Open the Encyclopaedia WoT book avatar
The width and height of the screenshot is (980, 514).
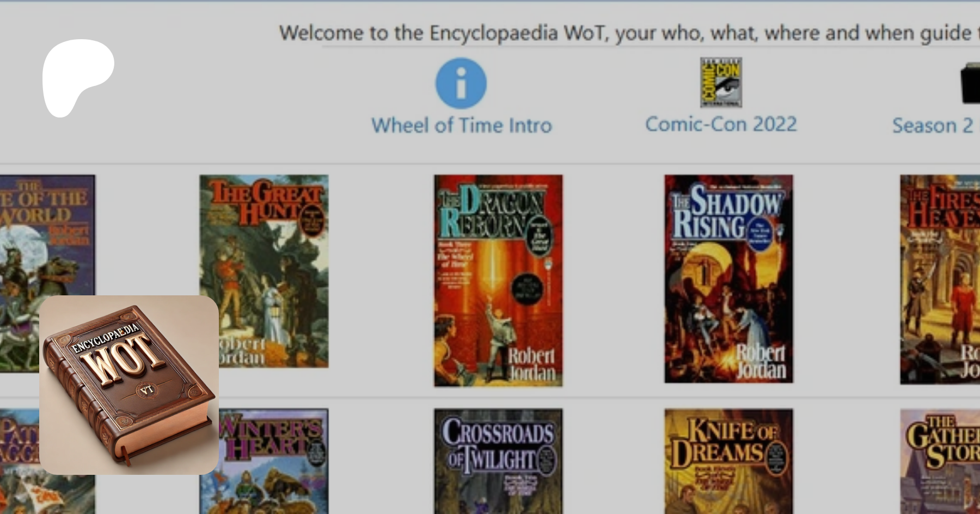click(129, 385)
